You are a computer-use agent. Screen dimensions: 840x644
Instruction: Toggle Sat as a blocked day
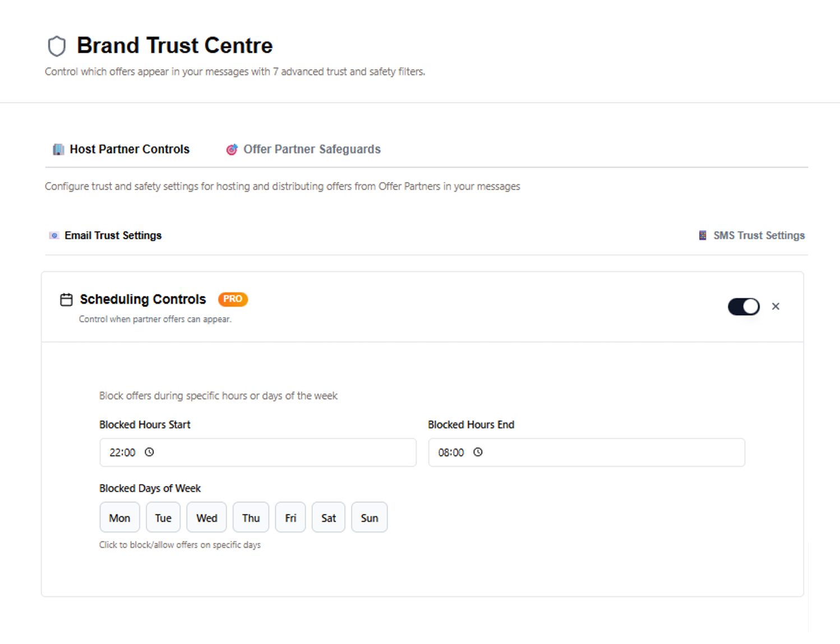[329, 517]
